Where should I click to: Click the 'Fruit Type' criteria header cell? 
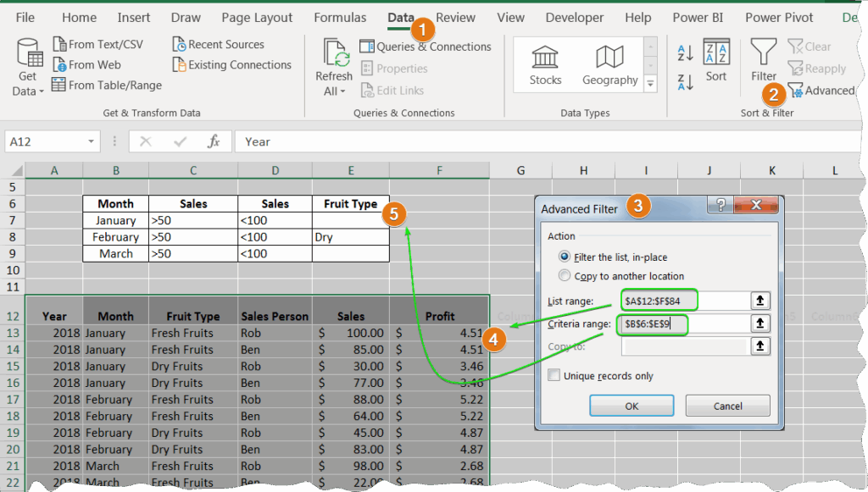351,203
